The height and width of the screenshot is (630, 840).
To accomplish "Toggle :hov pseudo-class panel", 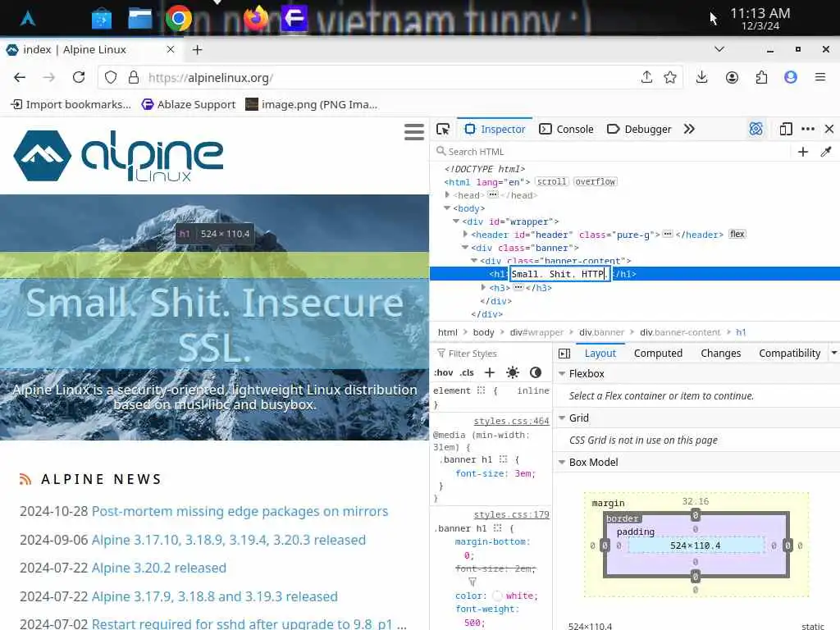I will 444,372.
